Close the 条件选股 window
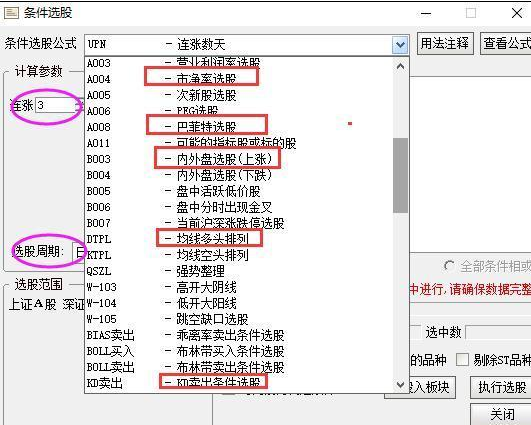 pyautogui.click(x=517, y=14)
